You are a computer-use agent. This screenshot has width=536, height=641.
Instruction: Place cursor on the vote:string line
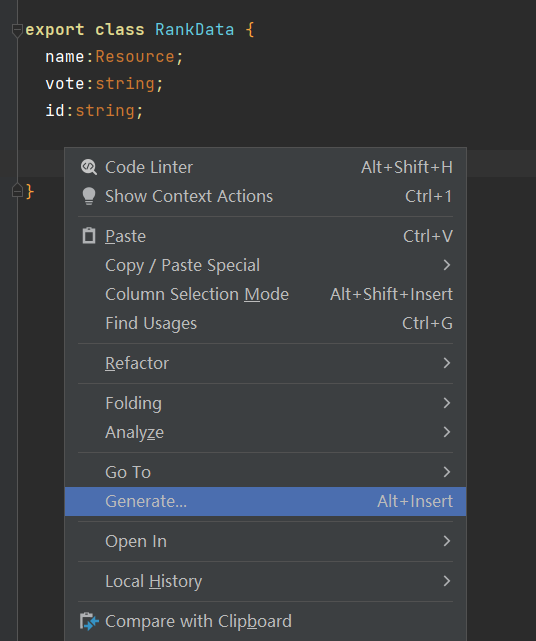(x=104, y=84)
